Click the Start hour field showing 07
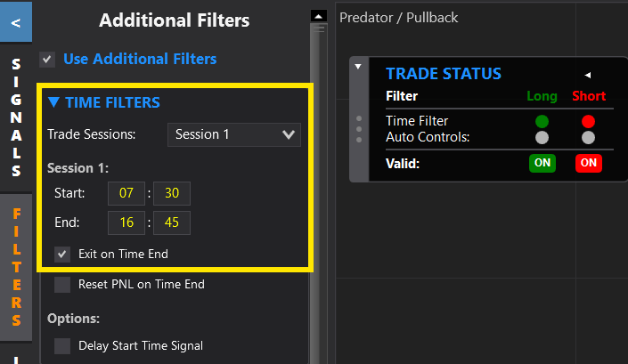 [x=126, y=193]
